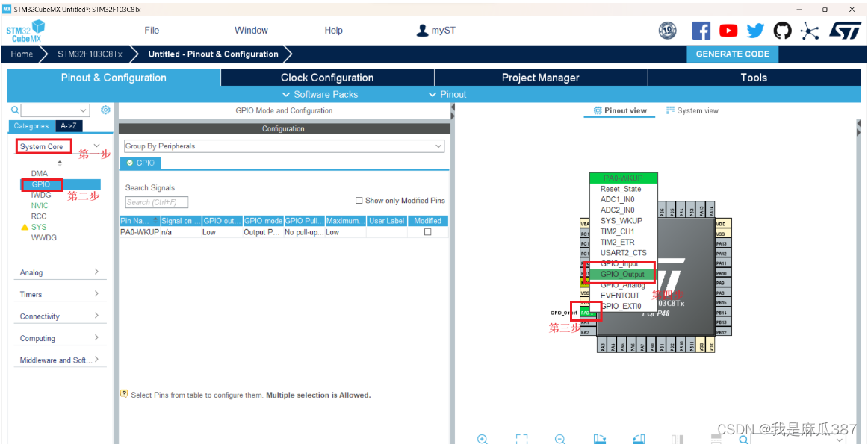Select DMA in System Core list
The image size is (868, 444).
(40, 173)
